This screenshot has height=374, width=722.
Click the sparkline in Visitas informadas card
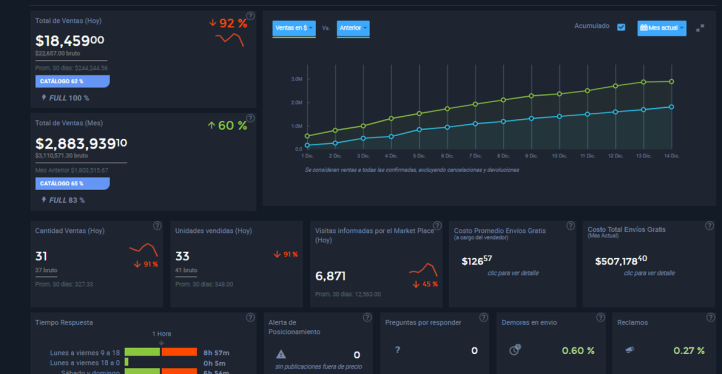click(x=423, y=269)
